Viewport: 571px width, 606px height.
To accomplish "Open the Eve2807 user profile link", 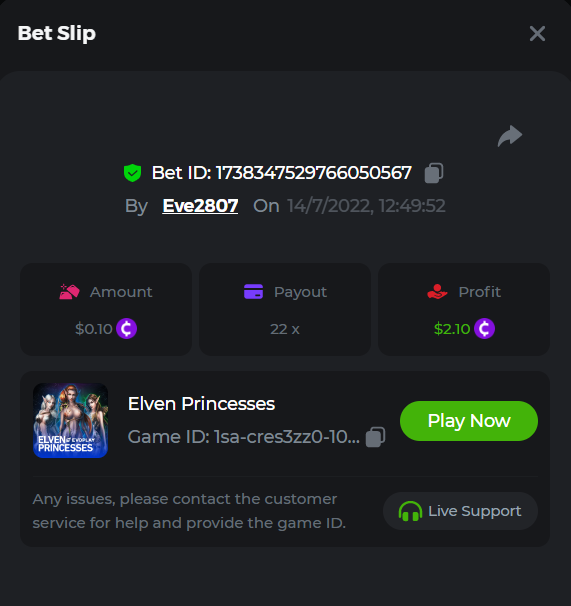I will tap(200, 206).
